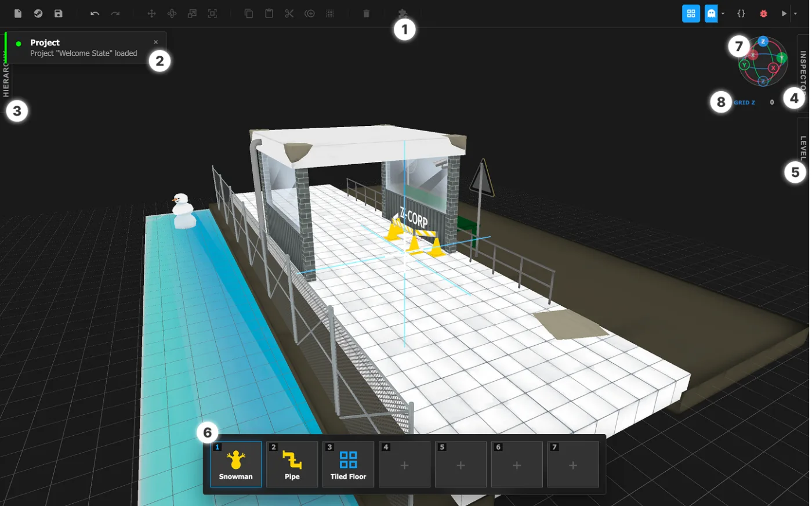812x506 pixels.
Task: Open the dropdown arrow beside Play
Action: pos(795,13)
